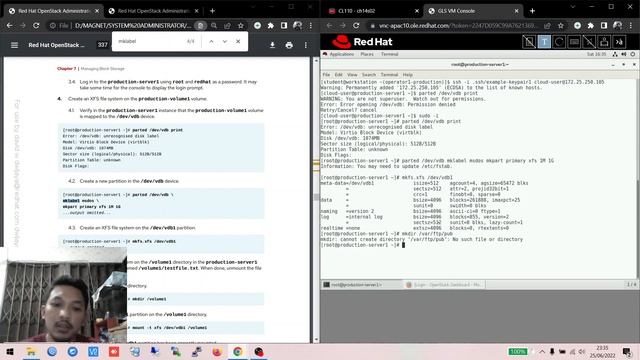Select the GLS VM Console tab
640x360 pixels.
(x=473, y=11)
